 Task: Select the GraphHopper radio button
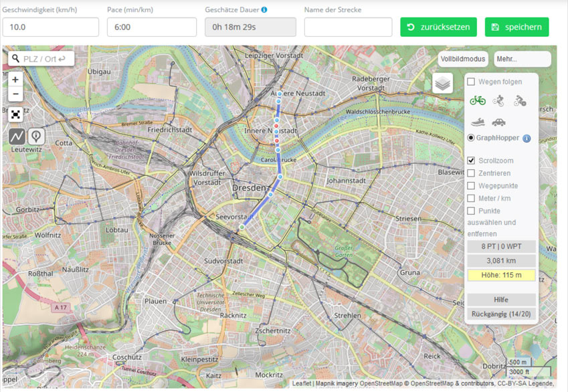click(x=471, y=138)
